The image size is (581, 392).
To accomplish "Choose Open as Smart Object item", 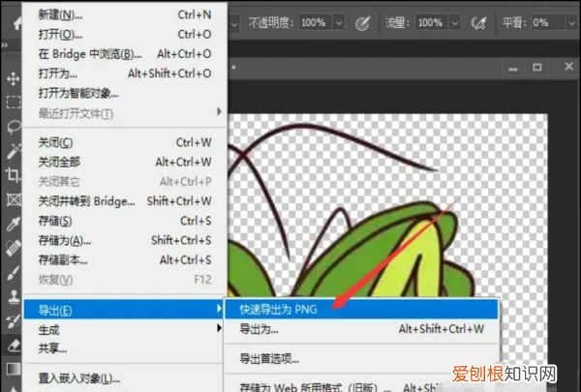I will click(125, 93).
